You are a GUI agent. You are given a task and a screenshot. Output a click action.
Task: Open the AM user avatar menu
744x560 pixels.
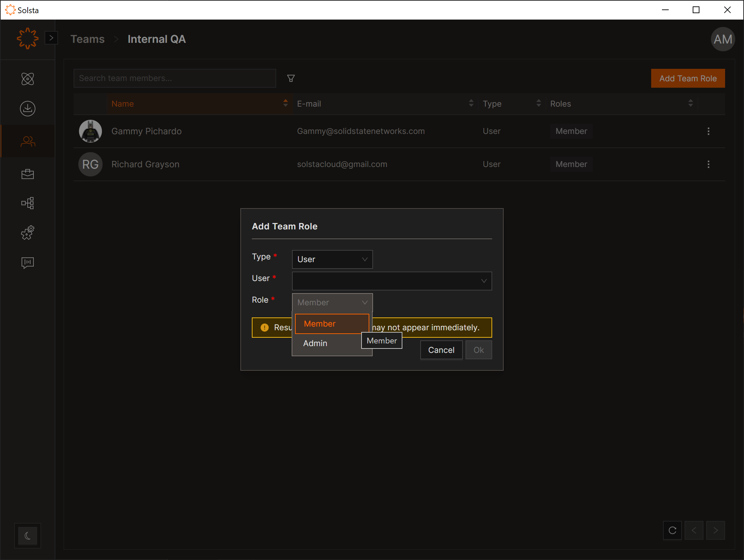[x=723, y=39]
